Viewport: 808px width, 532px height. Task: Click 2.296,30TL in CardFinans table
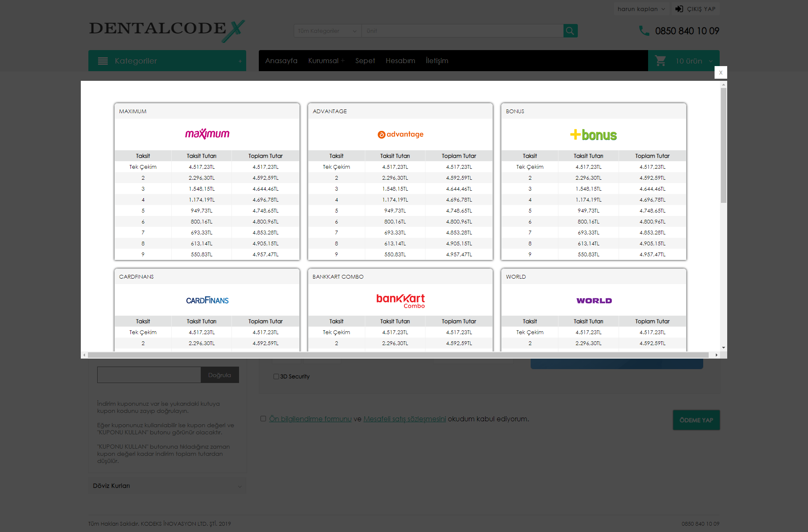pyautogui.click(x=202, y=343)
